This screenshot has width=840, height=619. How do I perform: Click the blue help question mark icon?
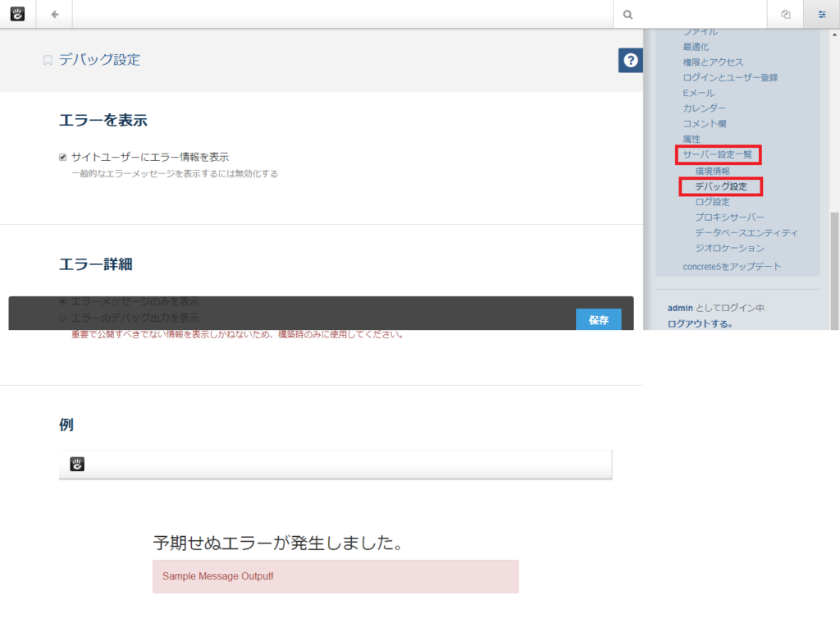[x=630, y=60]
